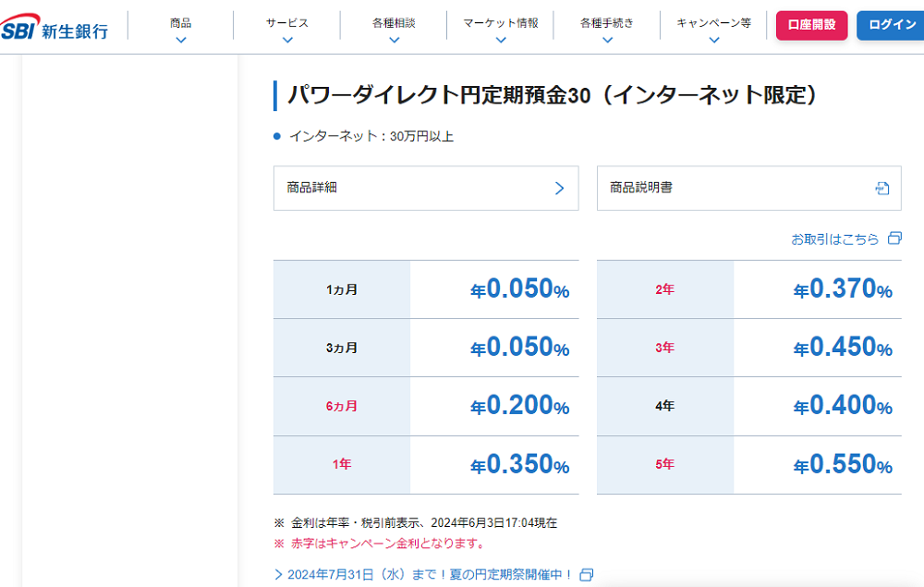Click the インターネット：30万円以上 bullet text
Image resolution: width=924 pixels, height=587 pixels.
371,136
